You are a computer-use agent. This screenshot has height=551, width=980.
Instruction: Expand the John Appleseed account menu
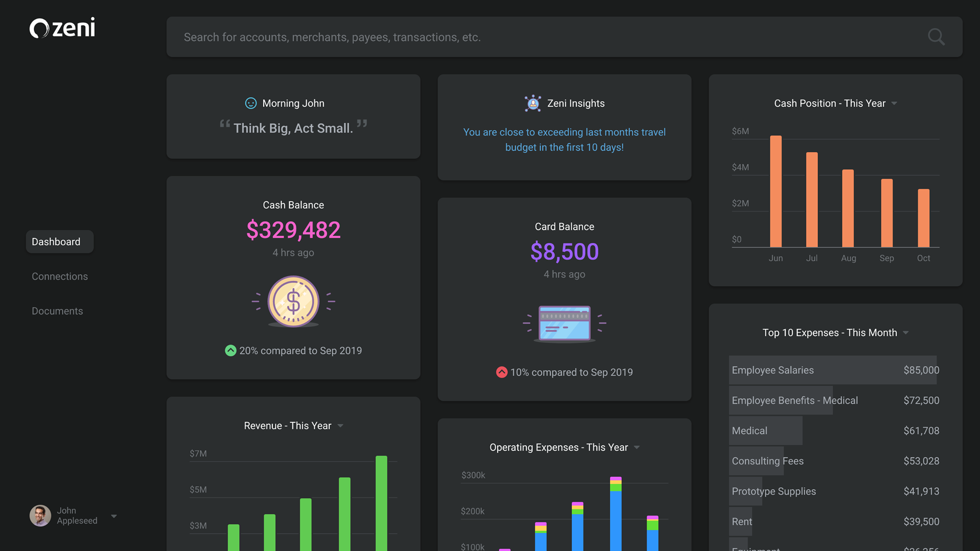[114, 516]
